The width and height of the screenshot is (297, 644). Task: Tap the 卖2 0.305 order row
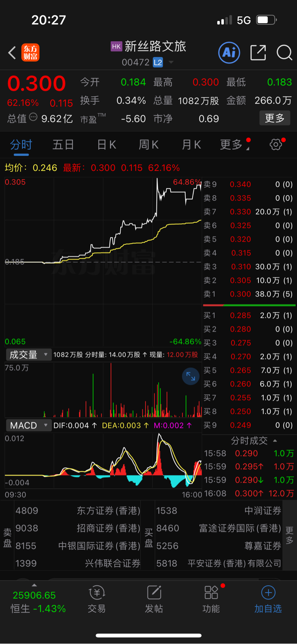[x=248, y=280]
